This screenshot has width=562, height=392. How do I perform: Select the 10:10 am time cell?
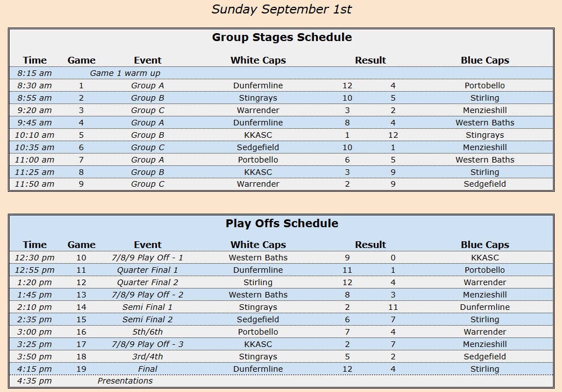tap(34, 135)
